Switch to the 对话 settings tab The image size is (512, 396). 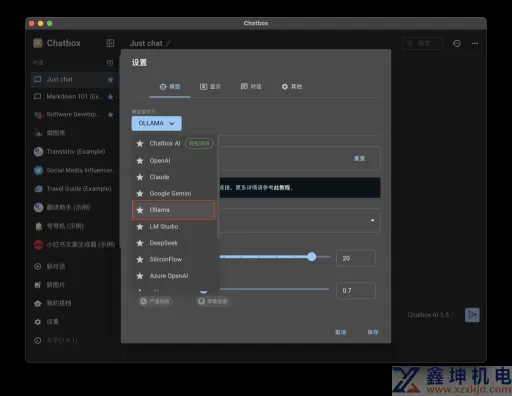point(251,87)
